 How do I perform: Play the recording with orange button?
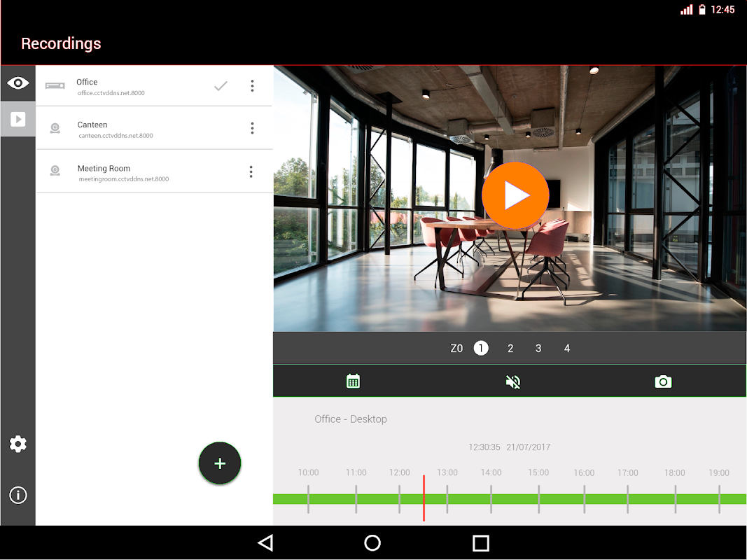pos(515,195)
